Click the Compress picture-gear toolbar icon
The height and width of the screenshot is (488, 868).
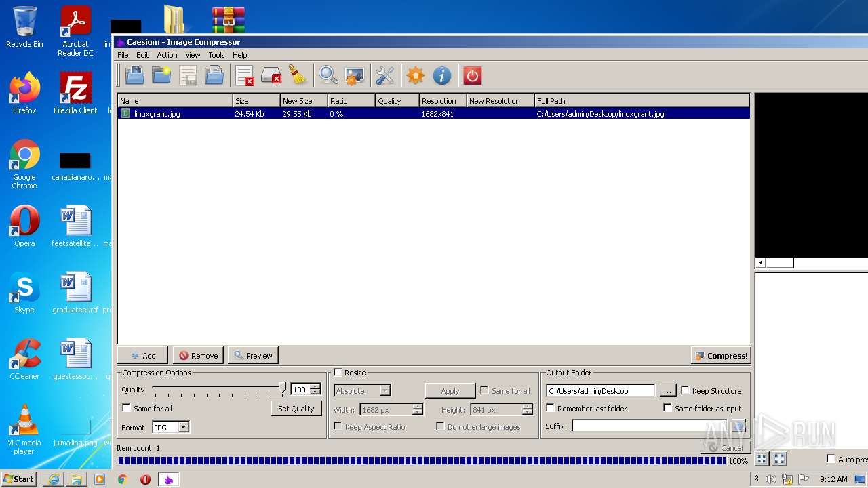click(x=355, y=75)
